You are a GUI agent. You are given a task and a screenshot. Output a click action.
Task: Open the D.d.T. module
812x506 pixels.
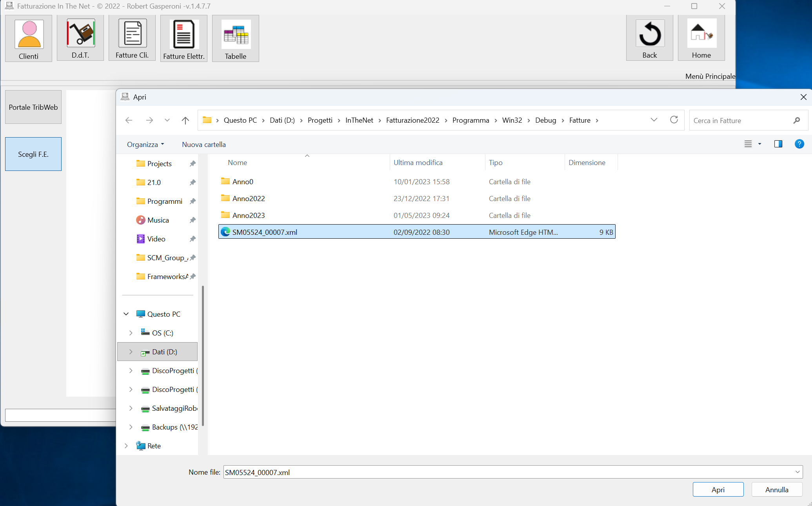click(80, 38)
